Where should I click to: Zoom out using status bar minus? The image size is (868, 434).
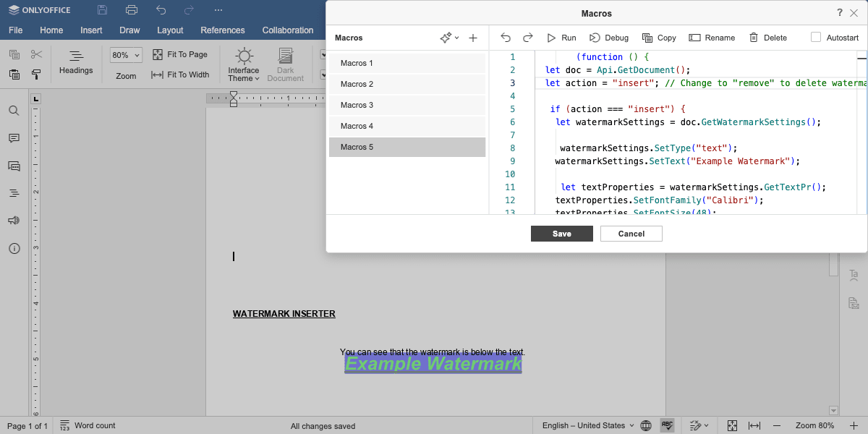pyautogui.click(x=777, y=425)
